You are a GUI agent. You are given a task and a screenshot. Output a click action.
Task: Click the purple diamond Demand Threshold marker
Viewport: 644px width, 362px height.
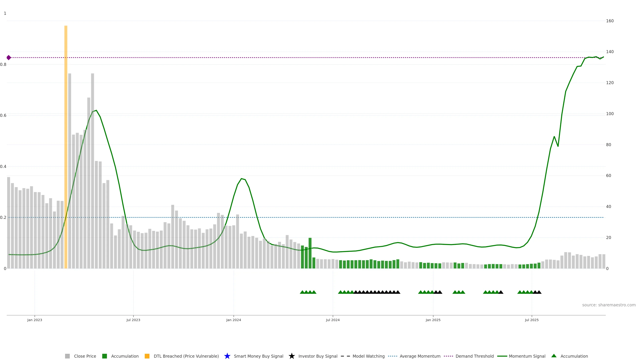(9, 58)
